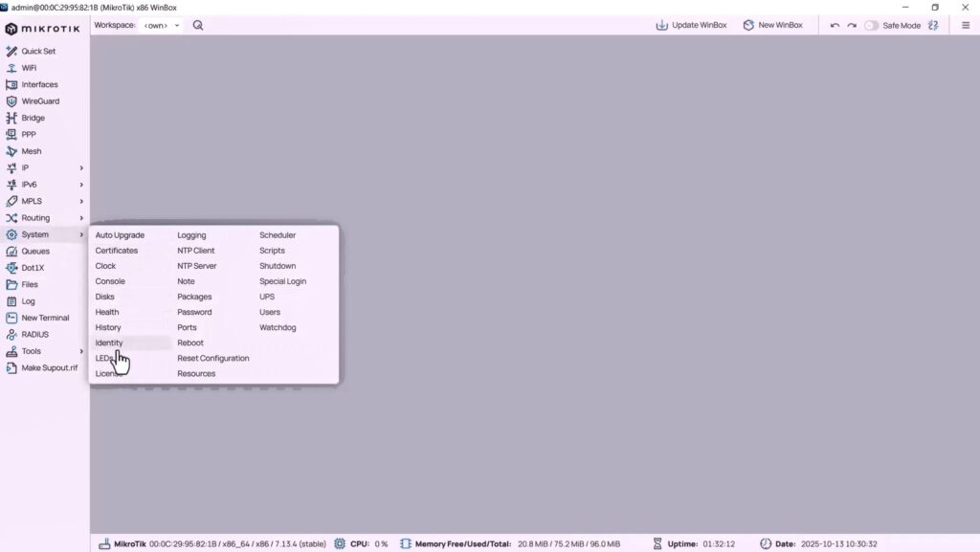Choose Reset Configuration from the submenu
Viewport: 980px width, 552px height.
pyautogui.click(x=213, y=359)
